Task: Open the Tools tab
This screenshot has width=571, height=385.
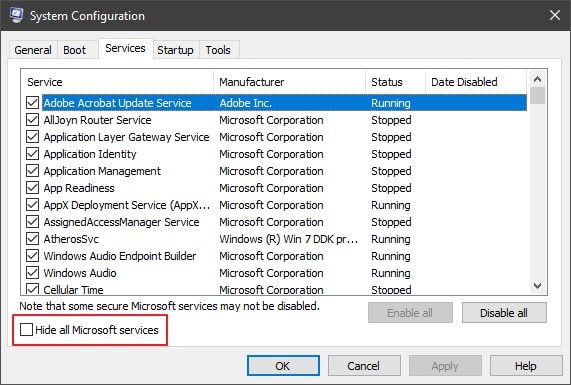Action: pos(218,50)
